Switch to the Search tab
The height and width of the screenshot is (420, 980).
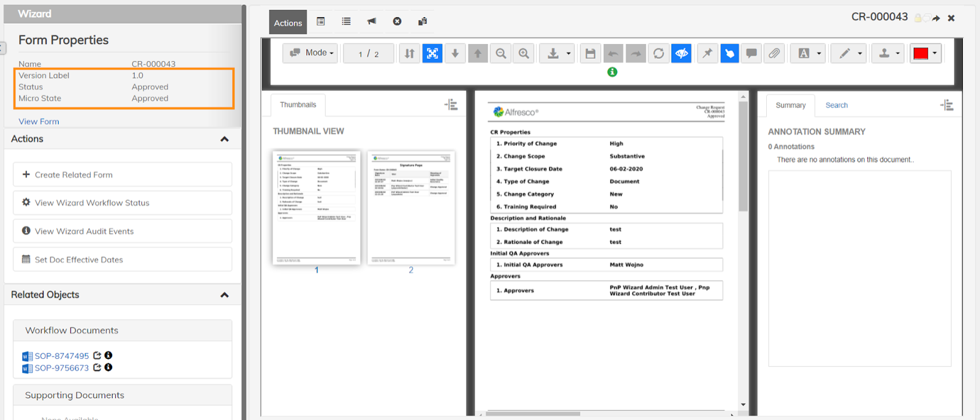pos(836,105)
